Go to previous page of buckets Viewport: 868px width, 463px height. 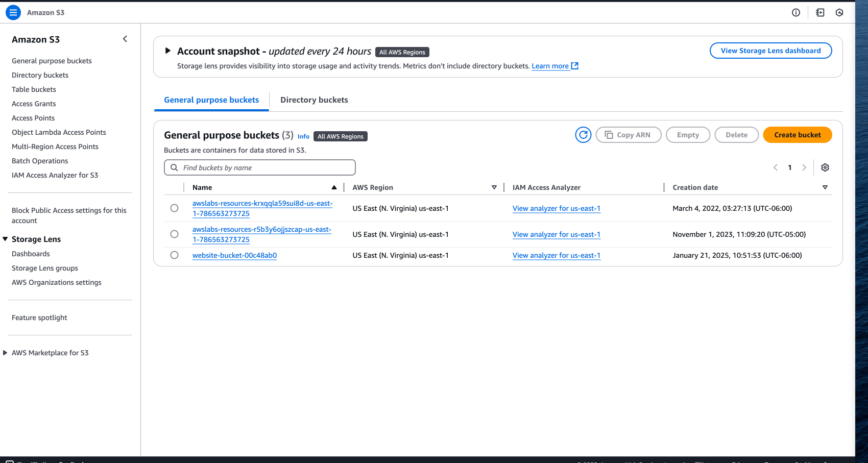[x=776, y=167]
